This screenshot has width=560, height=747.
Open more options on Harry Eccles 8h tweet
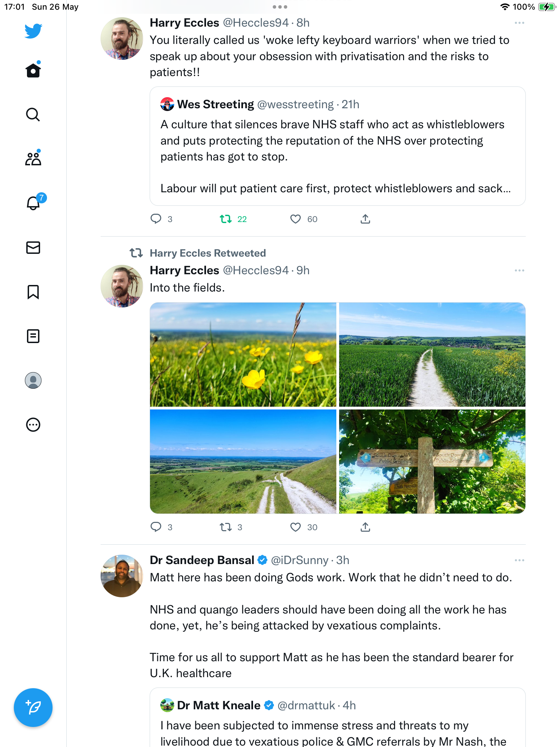(x=519, y=23)
